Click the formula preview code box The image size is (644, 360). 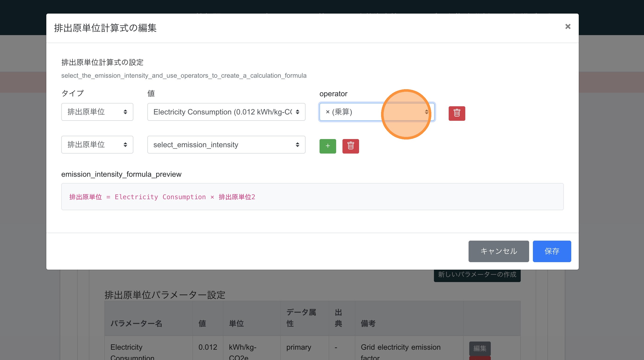click(x=312, y=197)
